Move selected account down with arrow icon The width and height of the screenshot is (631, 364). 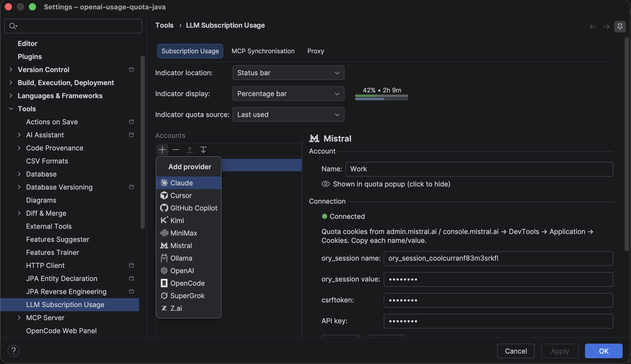(203, 150)
